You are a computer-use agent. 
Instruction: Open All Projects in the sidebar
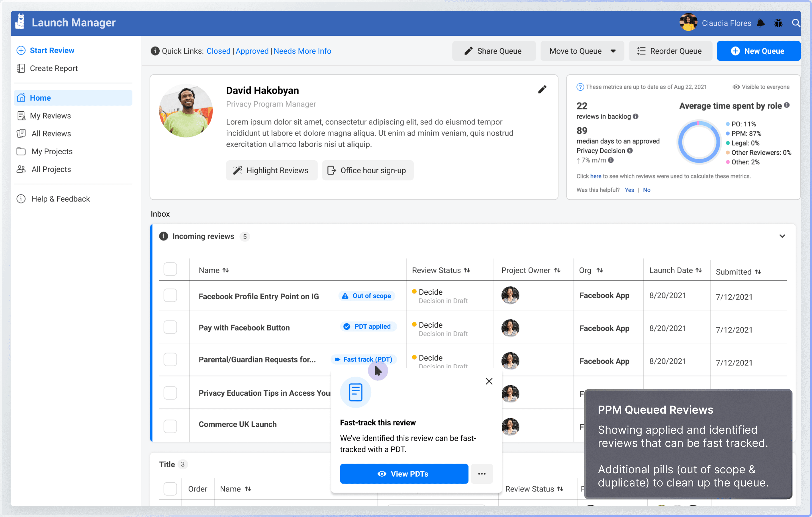(51, 169)
